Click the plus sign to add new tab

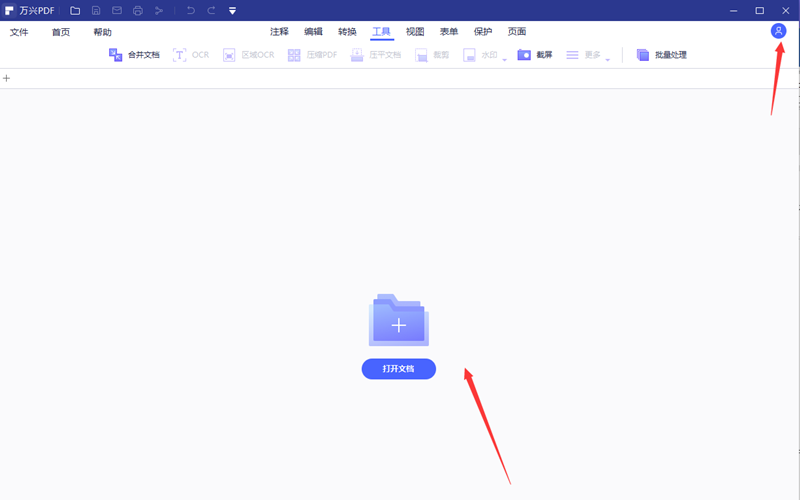(x=7, y=78)
